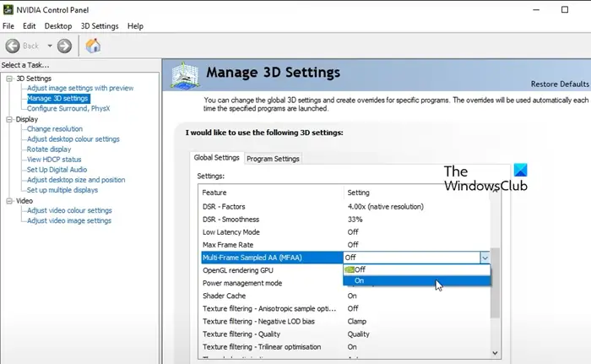Open Adjust image settings with preview

(x=80, y=88)
